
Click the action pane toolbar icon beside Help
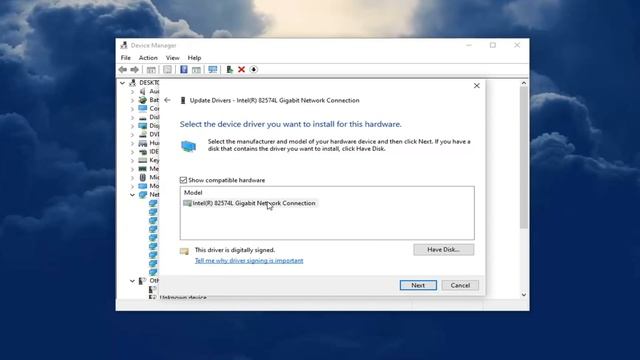196,70
